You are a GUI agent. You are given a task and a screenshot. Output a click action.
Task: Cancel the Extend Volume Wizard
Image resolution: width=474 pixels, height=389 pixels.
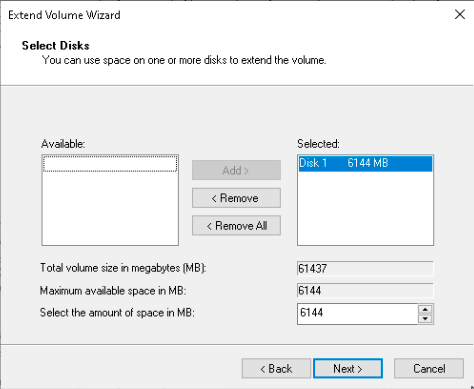429,368
